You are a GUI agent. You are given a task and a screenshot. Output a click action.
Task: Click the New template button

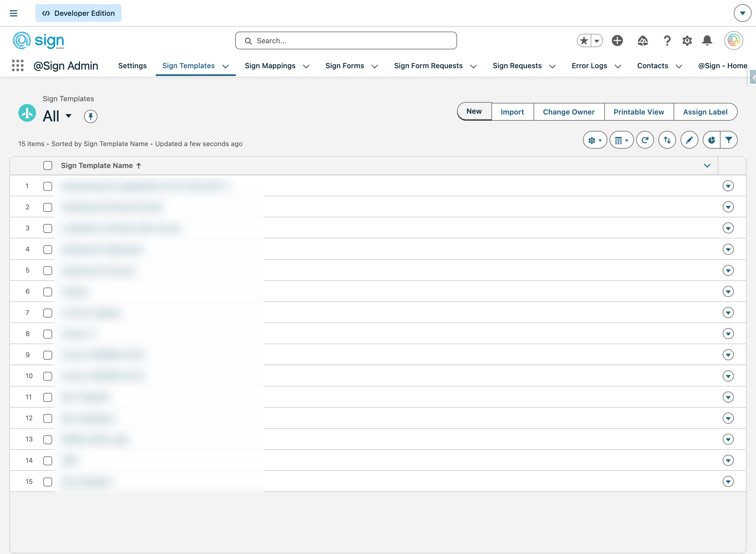474,111
